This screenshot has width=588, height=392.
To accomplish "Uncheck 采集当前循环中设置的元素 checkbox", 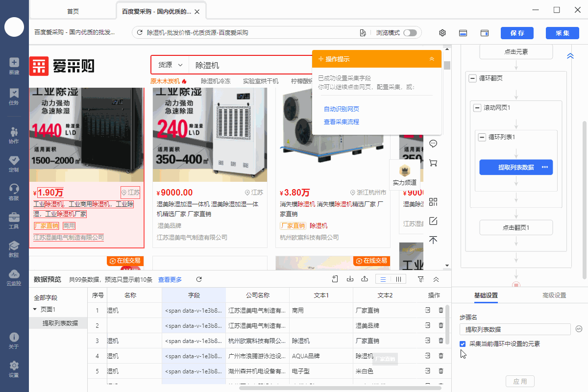I will click(x=463, y=344).
